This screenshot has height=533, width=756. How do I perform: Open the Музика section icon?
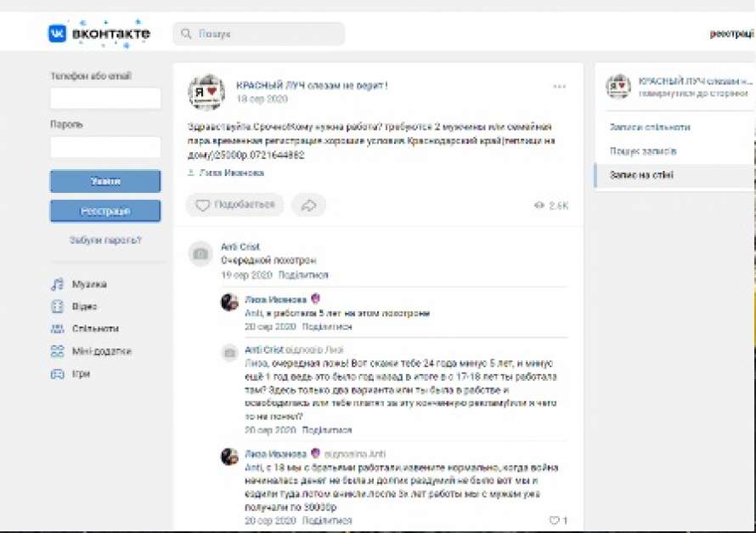[58, 284]
